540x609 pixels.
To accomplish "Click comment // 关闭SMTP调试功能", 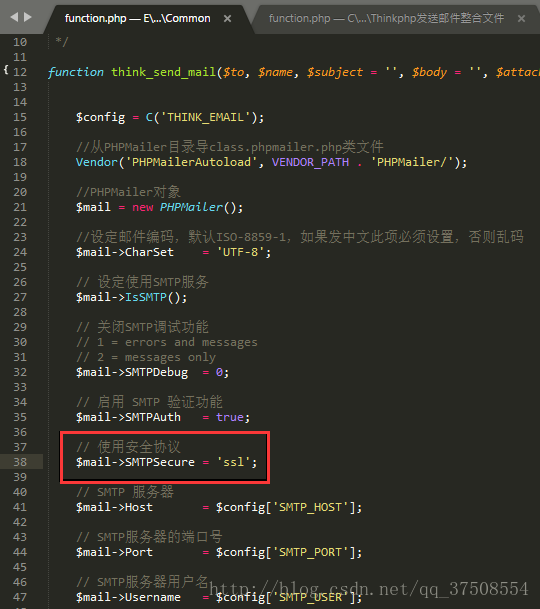I will coord(142,327).
